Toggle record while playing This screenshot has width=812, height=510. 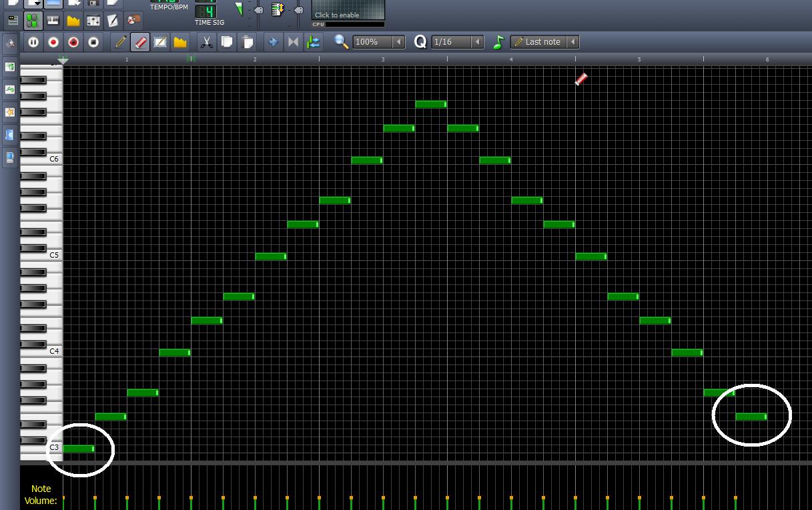(x=73, y=42)
